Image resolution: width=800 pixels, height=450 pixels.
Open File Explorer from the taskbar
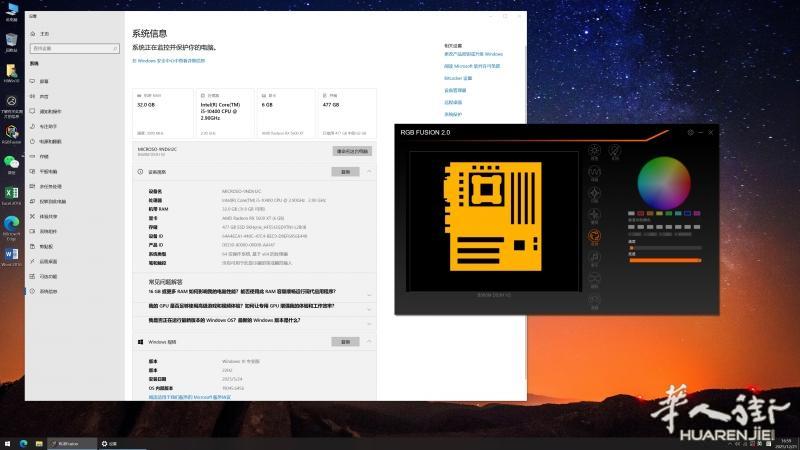pos(39,444)
